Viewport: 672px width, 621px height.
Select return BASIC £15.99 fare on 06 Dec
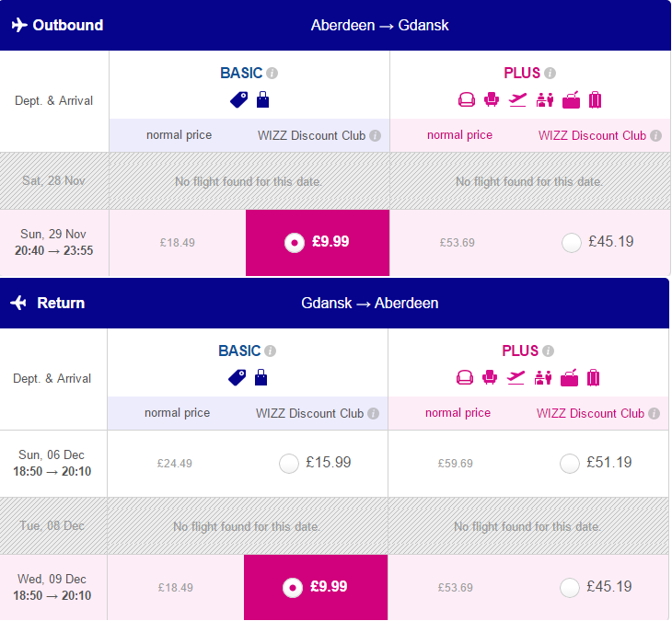tap(289, 464)
